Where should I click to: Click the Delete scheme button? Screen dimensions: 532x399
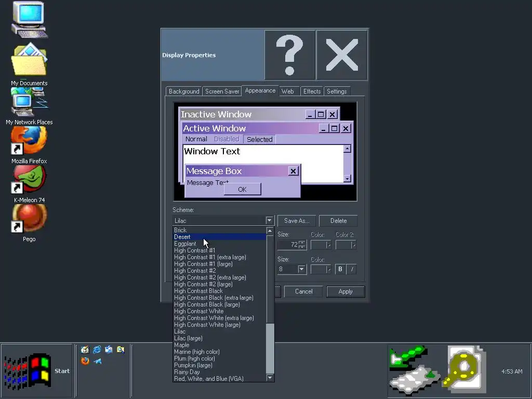[338, 221]
